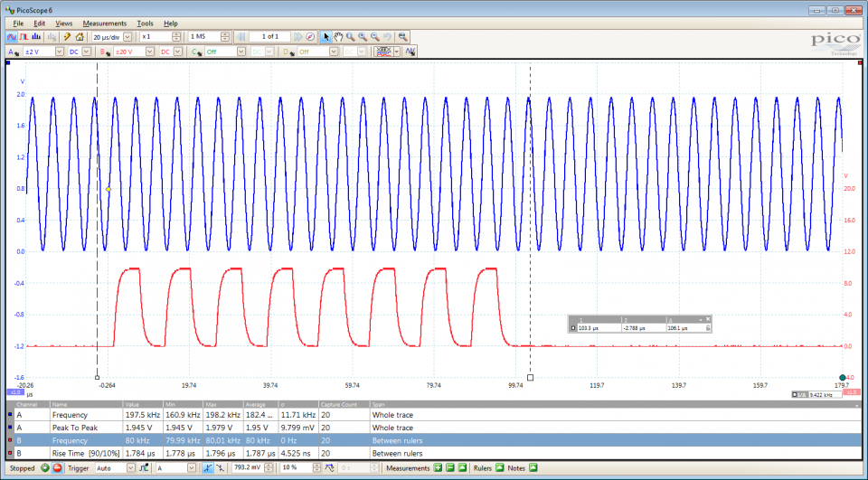Click the Persistence mode icon
Screen dimensions: 868x480
(x=24, y=37)
